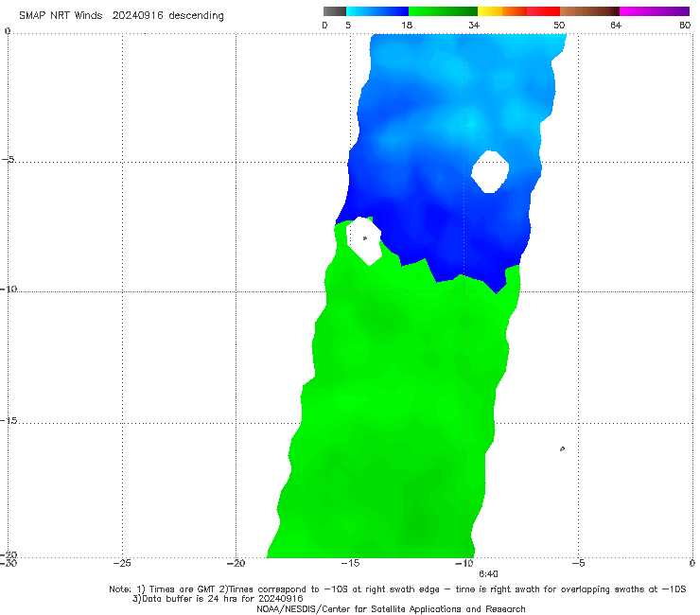Click the swath time label '6:40'
The height and width of the screenshot is (615, 700).
pos(488,574)
